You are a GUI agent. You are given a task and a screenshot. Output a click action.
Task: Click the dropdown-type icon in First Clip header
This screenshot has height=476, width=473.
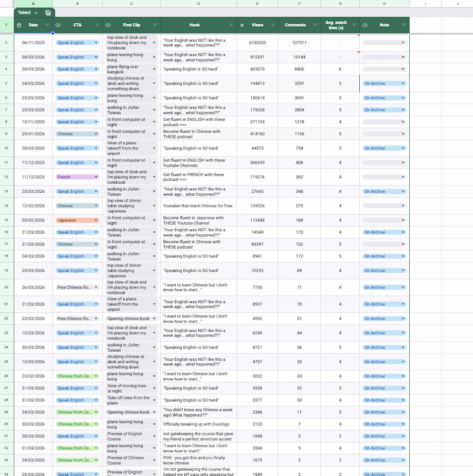[108, 25]
